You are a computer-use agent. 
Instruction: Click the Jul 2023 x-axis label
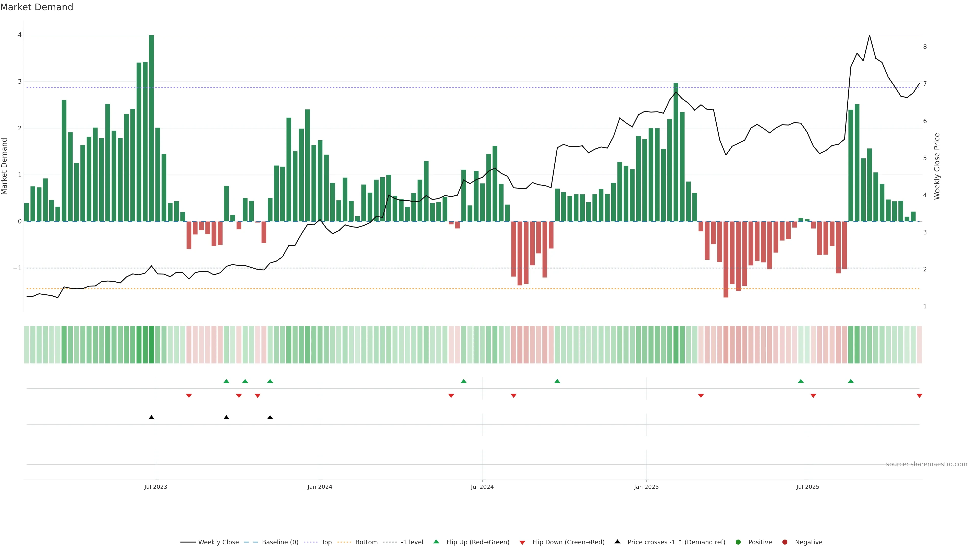pyautogui.click(x=156, y=487)
